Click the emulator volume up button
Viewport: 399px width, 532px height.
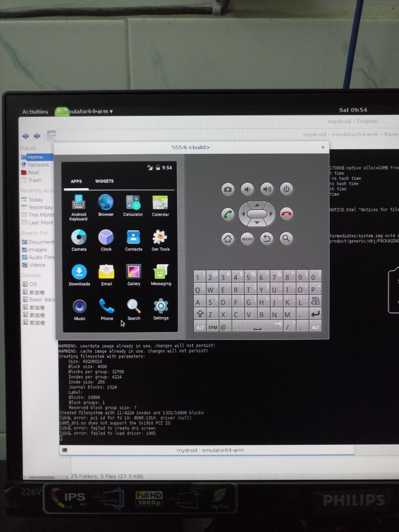[x=267, y=189]
